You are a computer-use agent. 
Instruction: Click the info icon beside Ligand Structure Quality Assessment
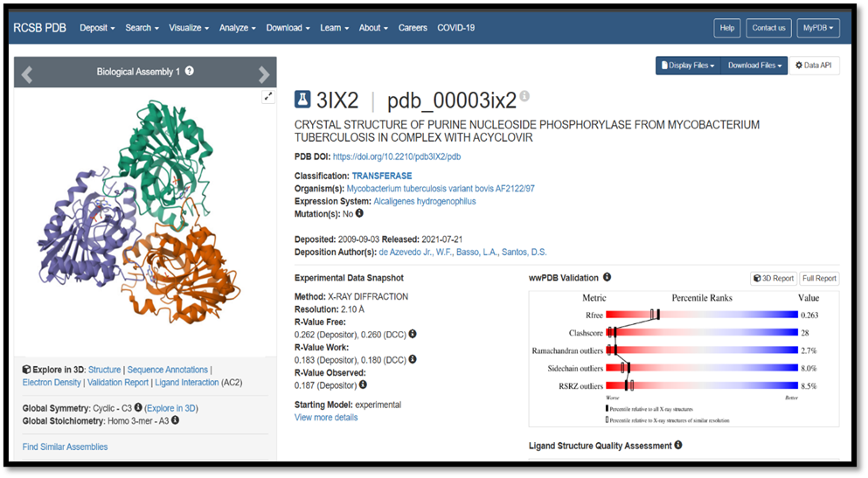[678, 445]
